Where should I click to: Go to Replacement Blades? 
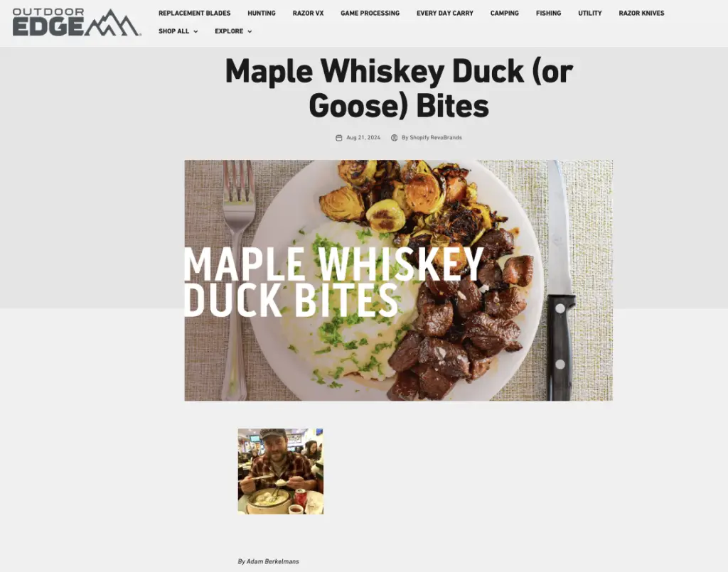click(195, 13)
